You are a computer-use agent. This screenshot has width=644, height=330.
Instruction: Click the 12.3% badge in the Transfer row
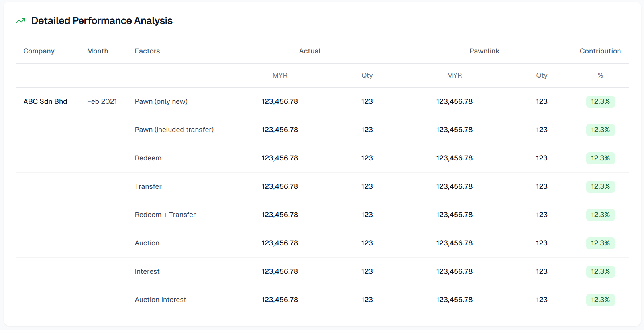600,186
